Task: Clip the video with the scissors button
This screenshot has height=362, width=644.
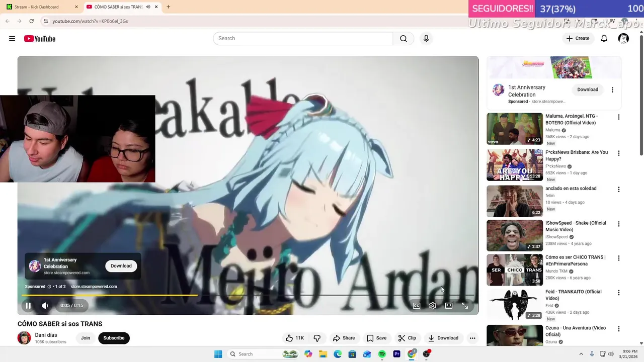Action: (407, 338)
